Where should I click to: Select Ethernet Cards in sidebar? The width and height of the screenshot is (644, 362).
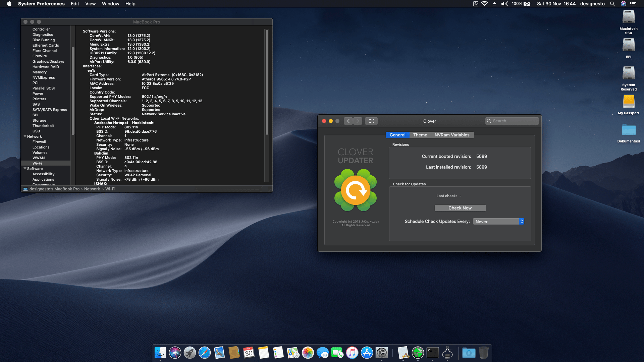[x=46, y=45]
